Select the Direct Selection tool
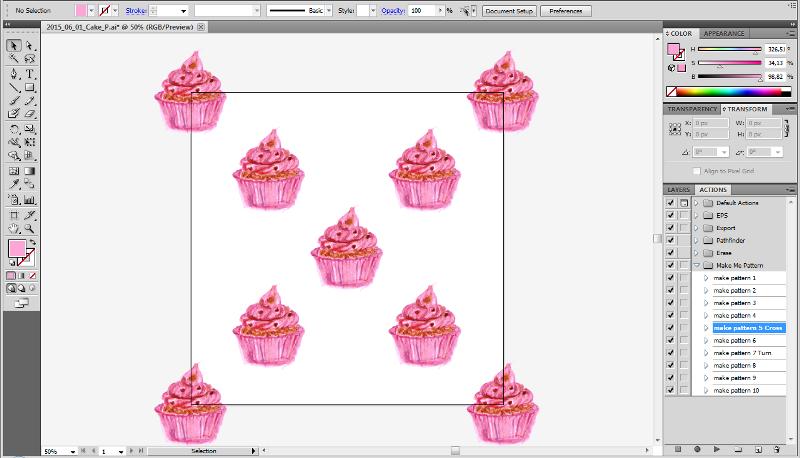This screenshot has width=800, height=458. tap(30, 45)
